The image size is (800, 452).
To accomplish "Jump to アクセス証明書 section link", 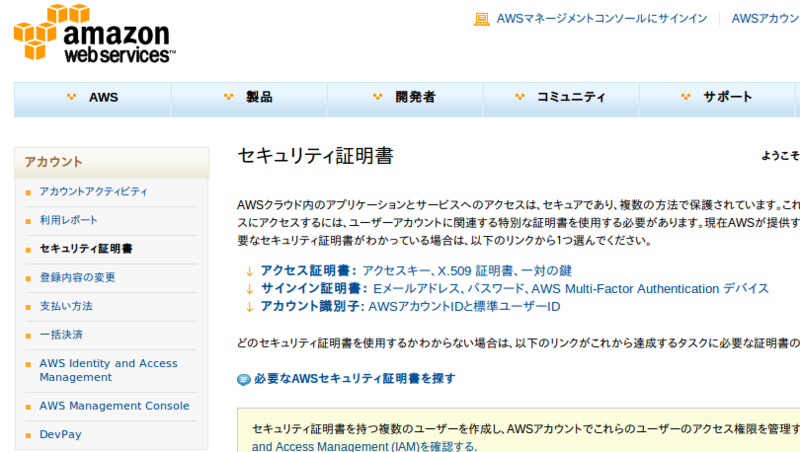I will (x=416, y=270).
